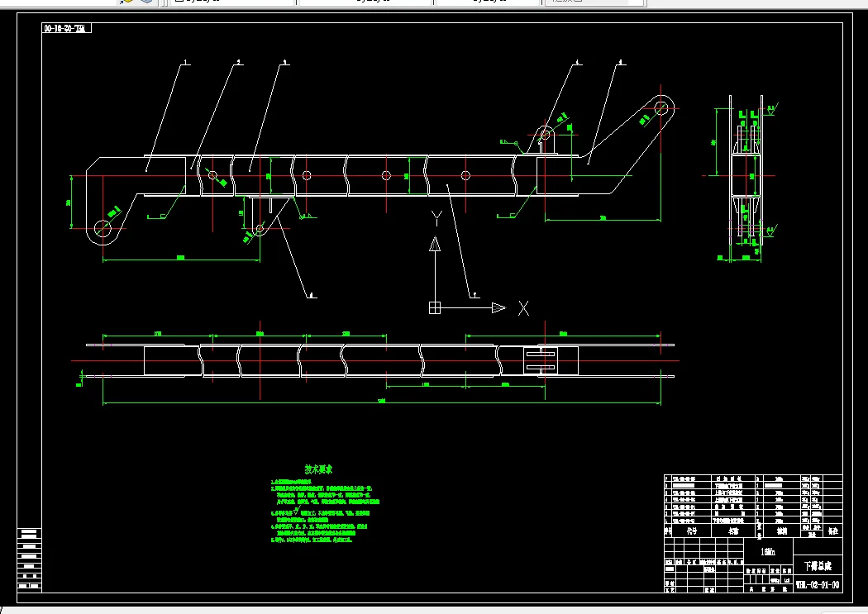
Task: Select drawing number WHL-02-01-00 in the title block
Action: tap(818, 585)
